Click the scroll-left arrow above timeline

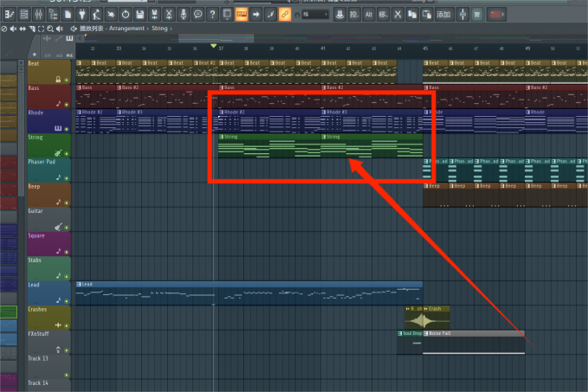coord(80,38)
